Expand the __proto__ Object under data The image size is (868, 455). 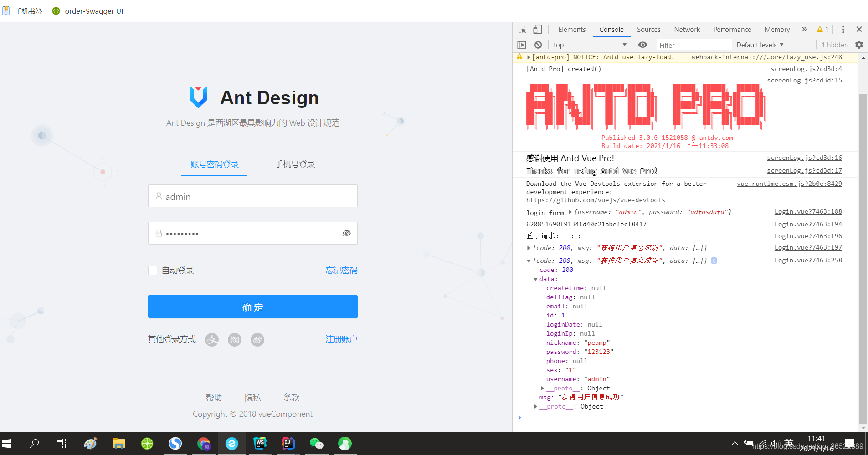[x=542, y=389]
